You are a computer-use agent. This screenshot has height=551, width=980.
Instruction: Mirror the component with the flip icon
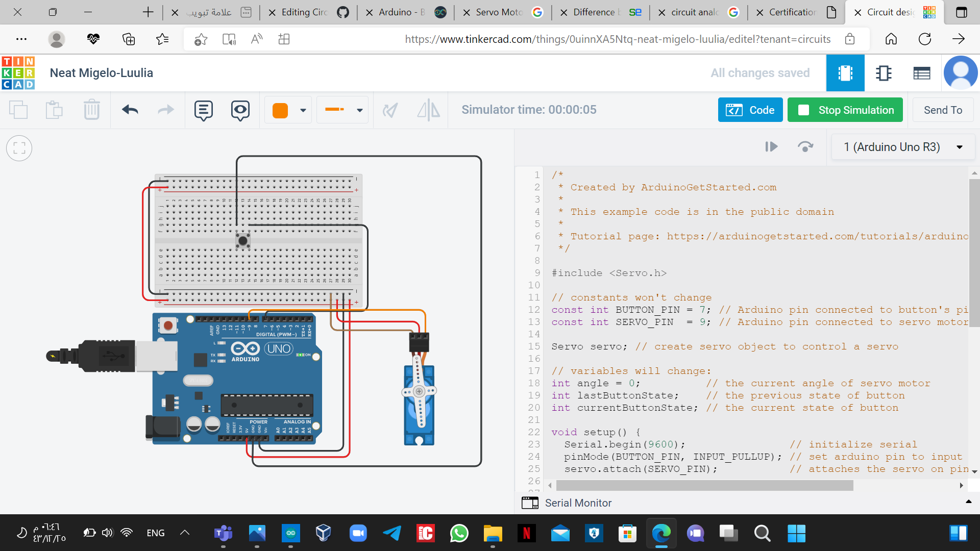[429, 110]
